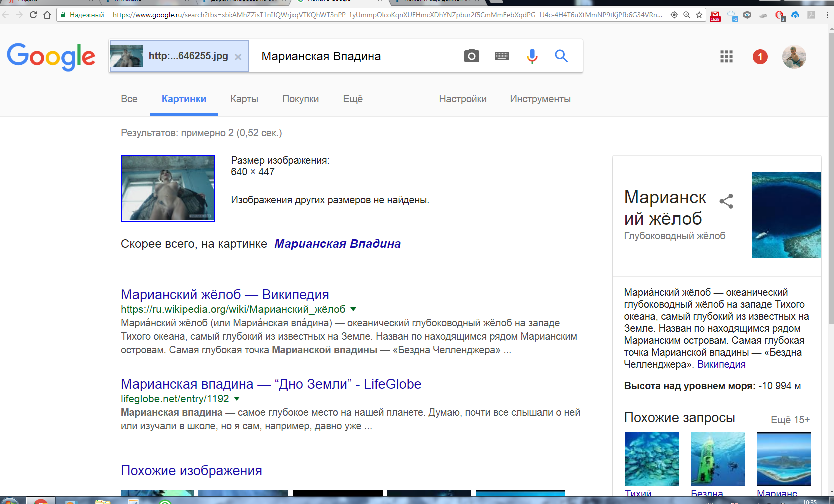Remove the uploaded image from search box
This screenshot has height=504, width=834.
238,57
